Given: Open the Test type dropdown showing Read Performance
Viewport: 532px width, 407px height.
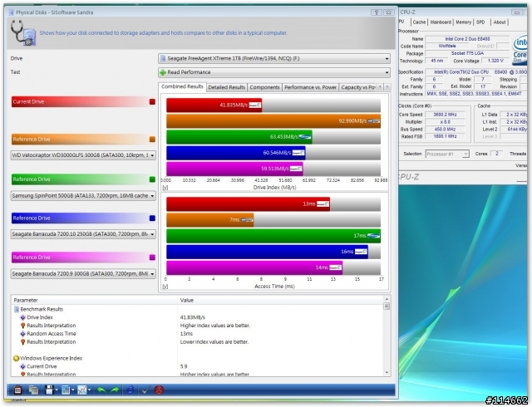Looking at the screenshot, I should point(274,72).
